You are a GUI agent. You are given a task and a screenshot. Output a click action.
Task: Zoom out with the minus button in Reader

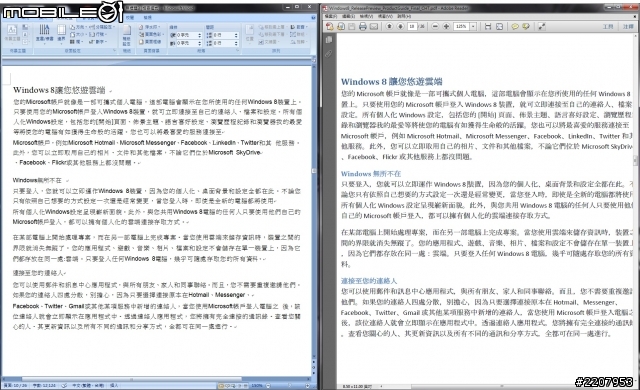tap(435, 27)
